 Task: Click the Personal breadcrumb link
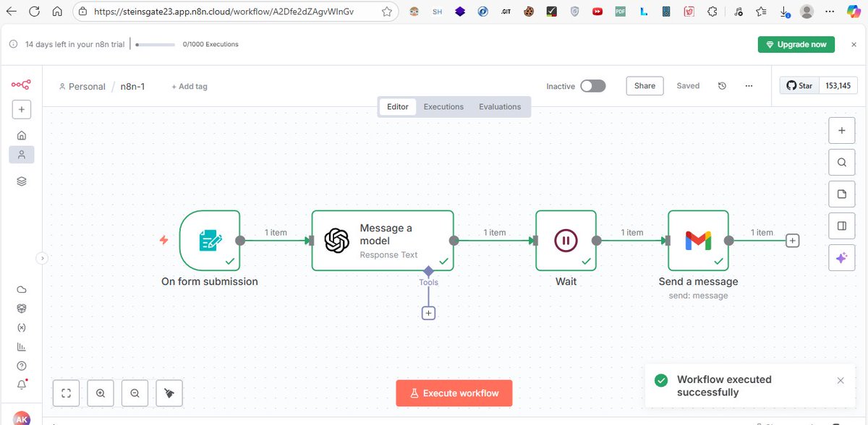point(82,86)
